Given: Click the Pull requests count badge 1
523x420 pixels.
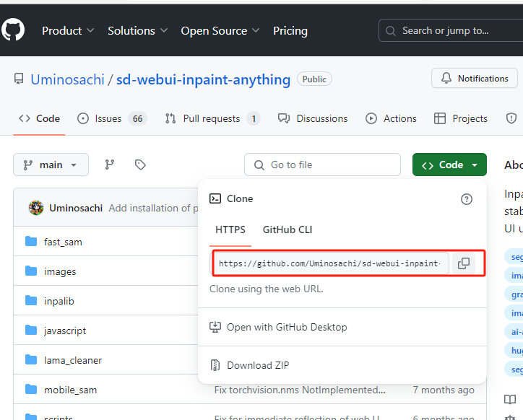Looking at the screenshot, I should click(x=254, y=118).
